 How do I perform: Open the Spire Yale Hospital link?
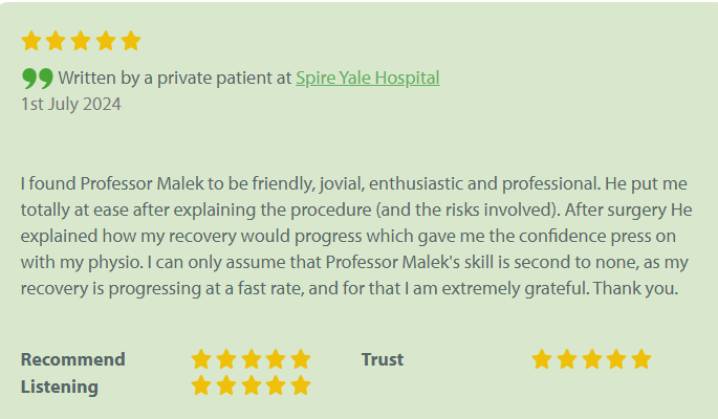click(x=367, y=77)
